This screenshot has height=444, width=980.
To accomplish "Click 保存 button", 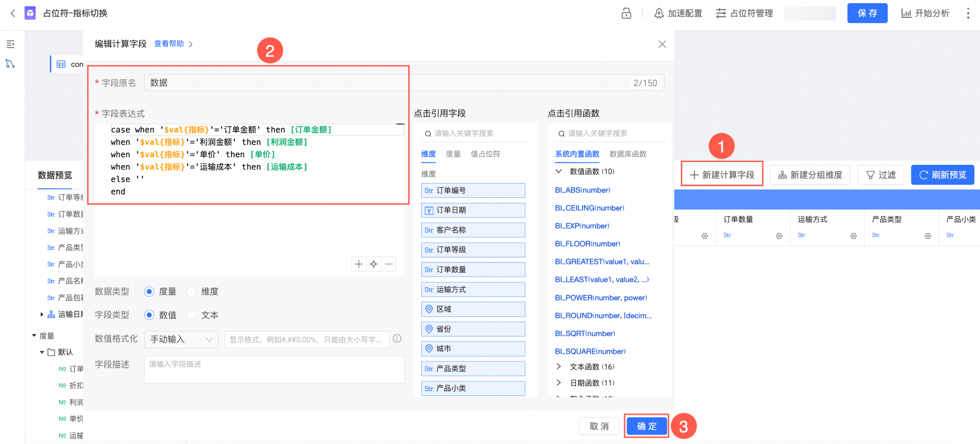I will click(867, 13).
